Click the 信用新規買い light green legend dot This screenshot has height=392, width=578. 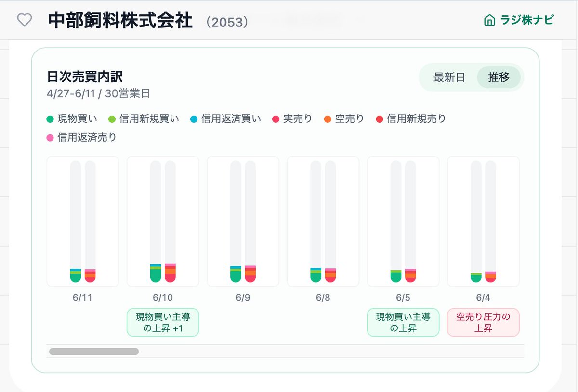click(112, 119)
